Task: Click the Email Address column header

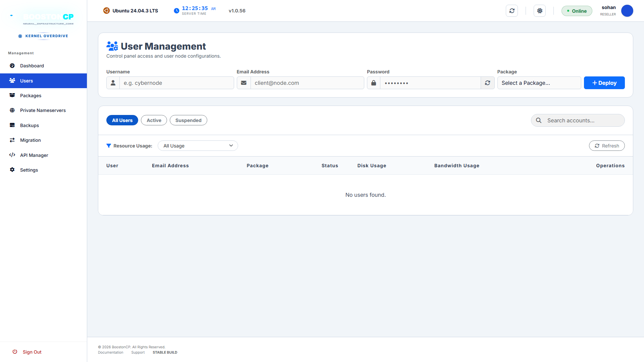Action: pos(170,166)
